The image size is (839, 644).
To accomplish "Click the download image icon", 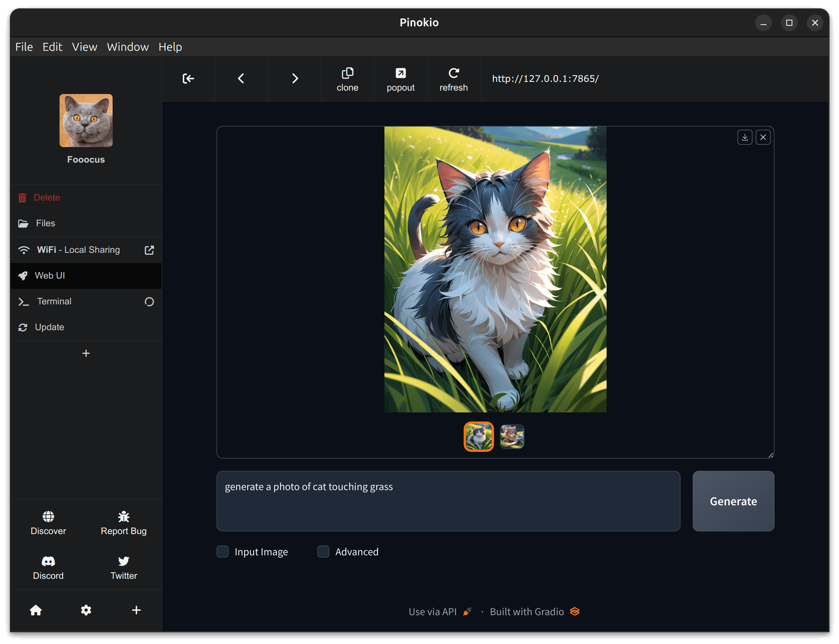I will point(745,137).
